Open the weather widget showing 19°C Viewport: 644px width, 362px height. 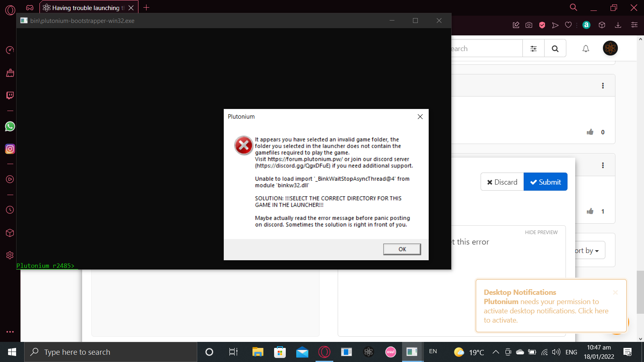(x=469, y=352)
